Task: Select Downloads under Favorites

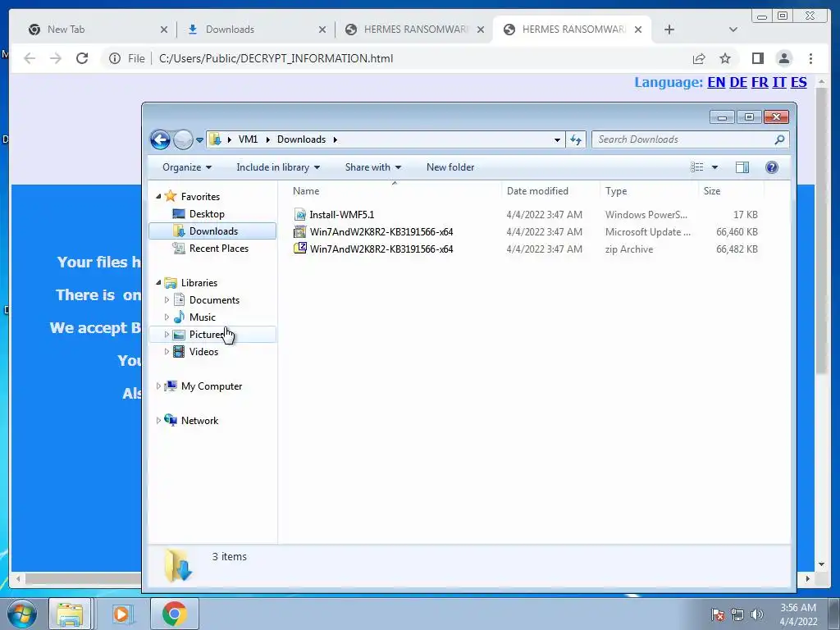Action: (x=212, y=231)
